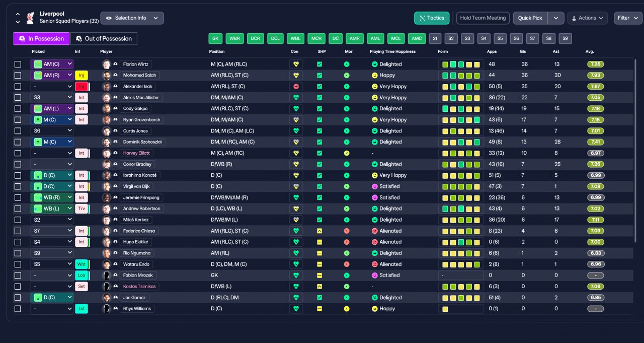Sort by the Avg. column header
Viewport: 644px width, 343px height.
coord(590,51)
